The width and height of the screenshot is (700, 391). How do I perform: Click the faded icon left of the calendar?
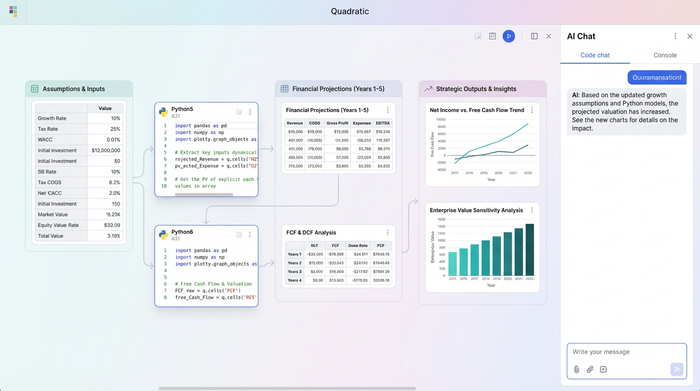coord(478,36)
